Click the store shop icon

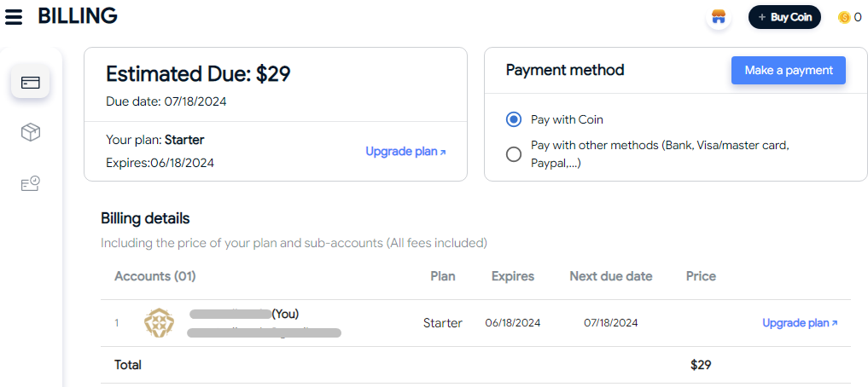tap(719, 17)
